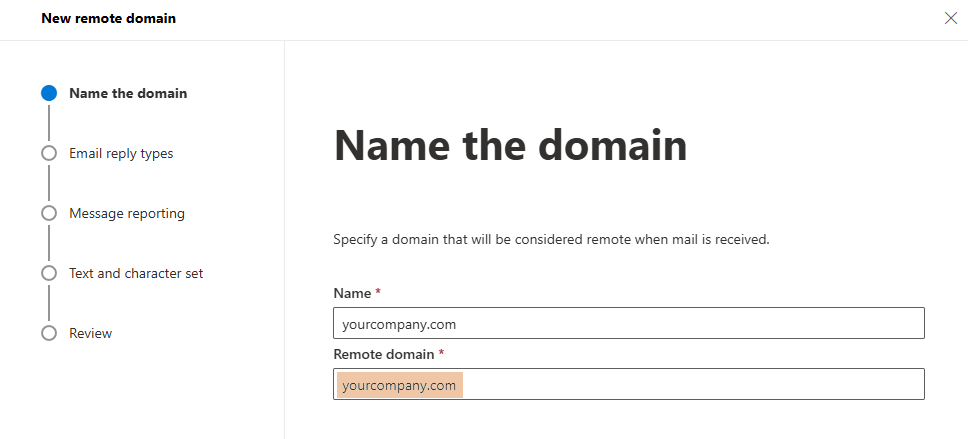968x439 pixels.
Task: Select the Message reporting step circle
Action: (x=49, y=213)
